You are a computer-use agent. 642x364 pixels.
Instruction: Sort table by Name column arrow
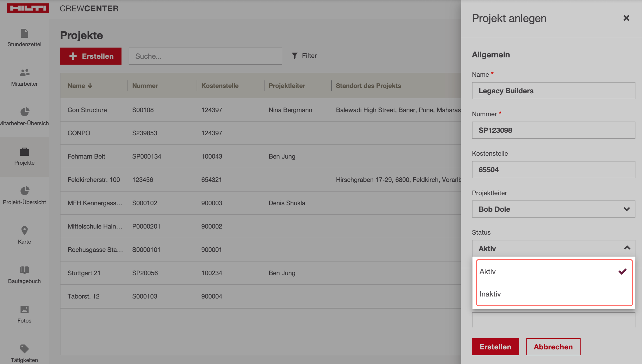point(90,86)
